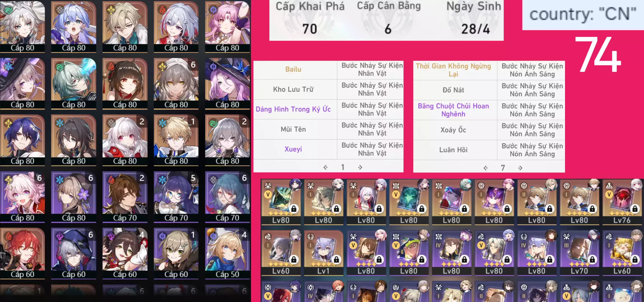Select the Cấp 50 blonde character with eidolon 4
The height and width of the screenshot is (302, 644).
(227, 253)
